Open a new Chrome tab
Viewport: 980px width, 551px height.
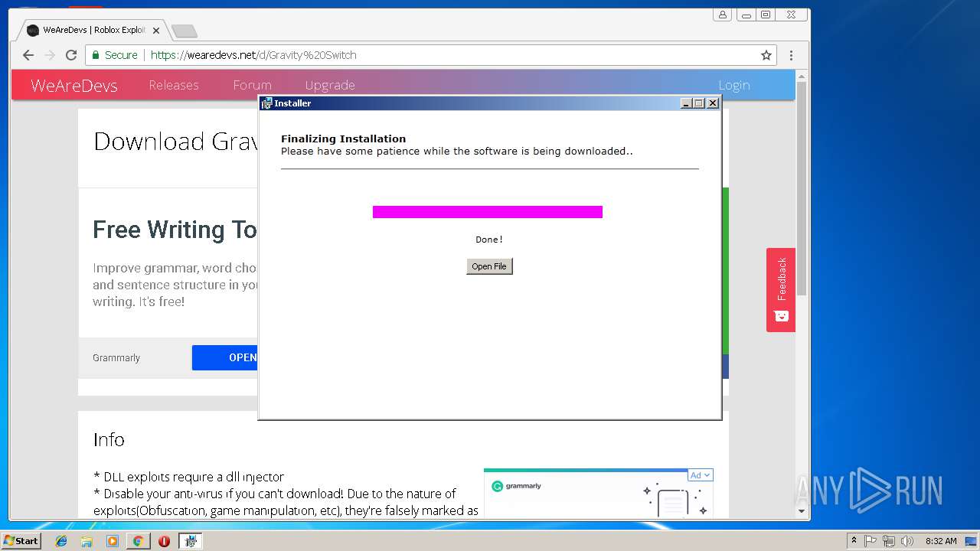(185, 31)
